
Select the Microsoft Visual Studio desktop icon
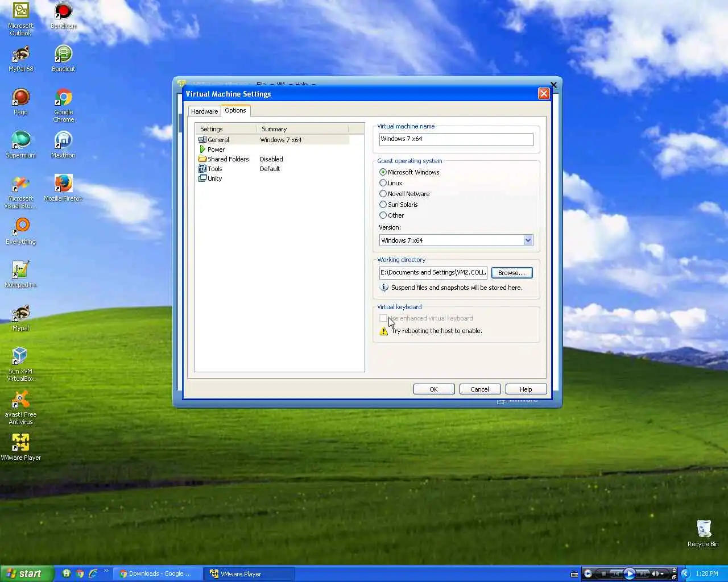click(20, 192)
